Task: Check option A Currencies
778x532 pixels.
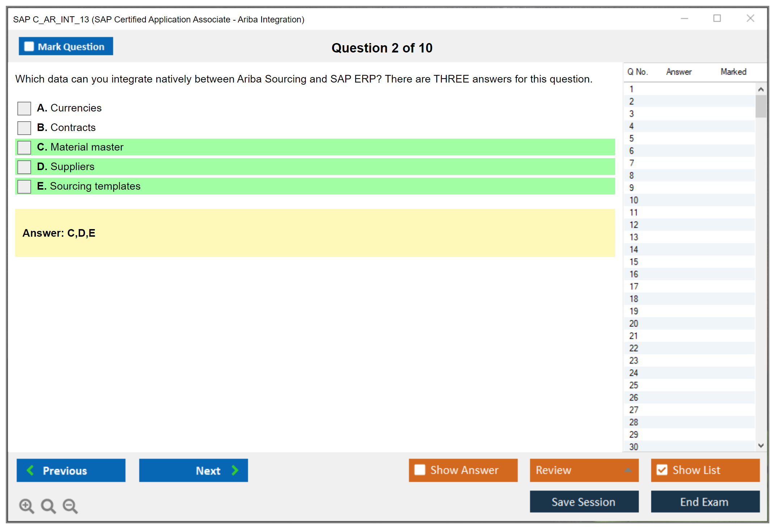Action: point(24,108)
